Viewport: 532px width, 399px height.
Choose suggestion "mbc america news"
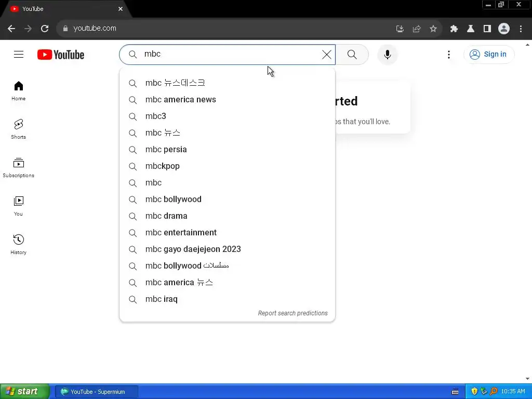tap(228, 100)
